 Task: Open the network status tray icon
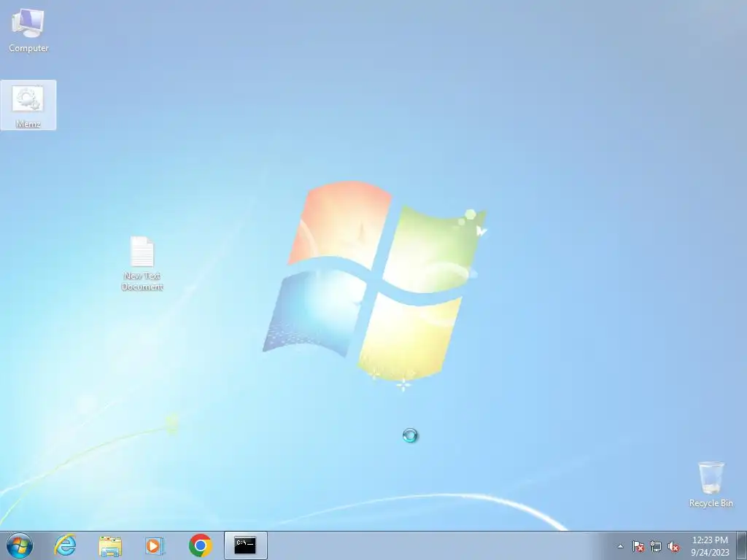656,546
